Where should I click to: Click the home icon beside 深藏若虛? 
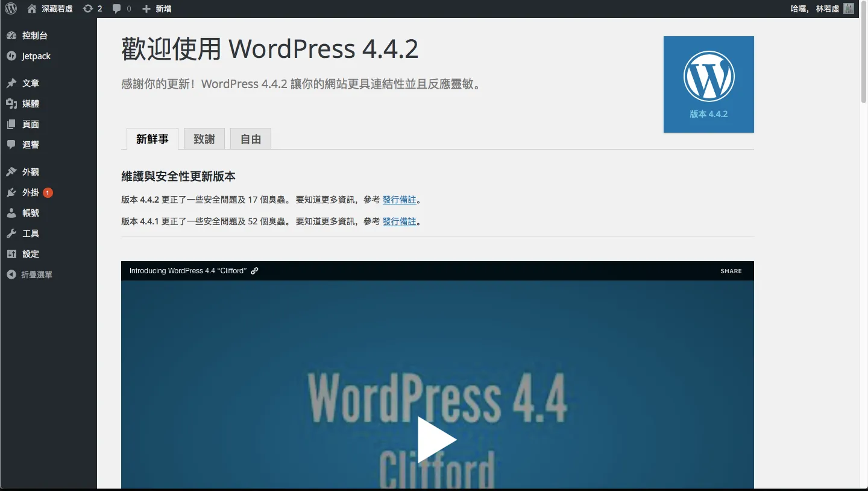click(x=32, y=8)
